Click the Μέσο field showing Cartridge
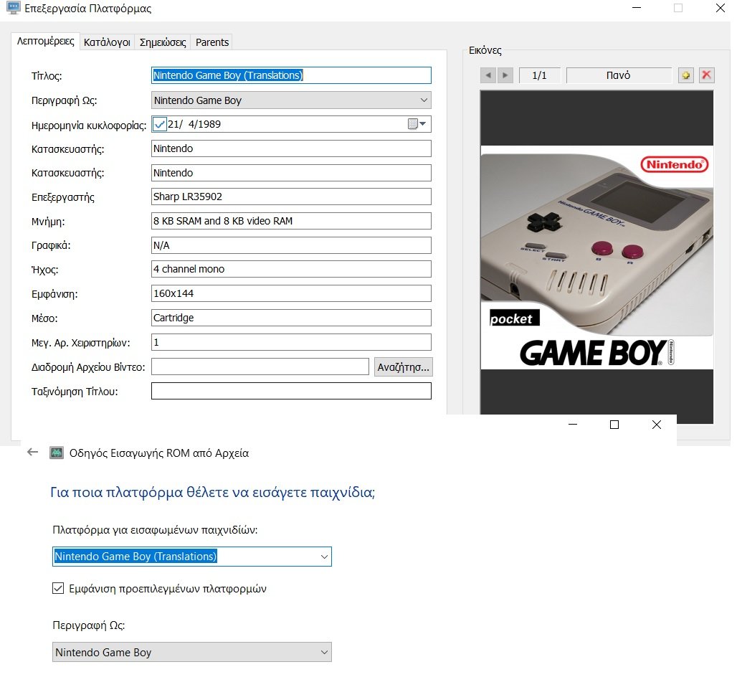Screen dimensions: 737x700 [x=291, y=318]
